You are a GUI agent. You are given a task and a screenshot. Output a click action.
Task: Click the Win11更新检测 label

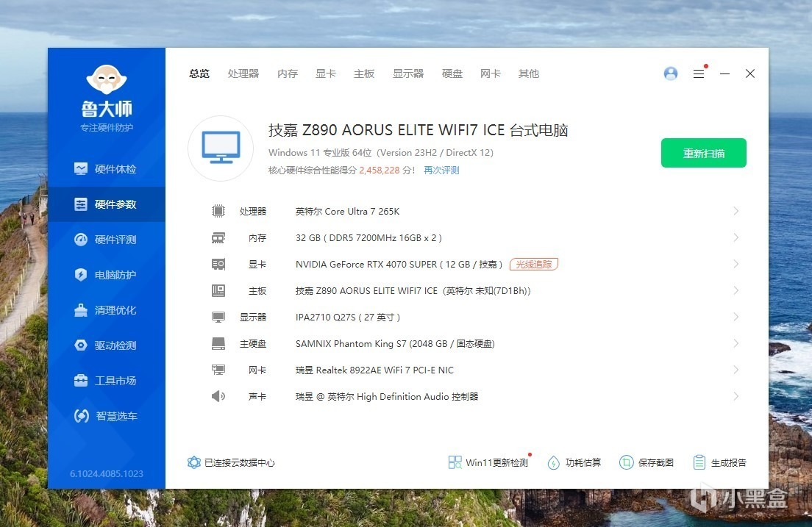(496, 462)
